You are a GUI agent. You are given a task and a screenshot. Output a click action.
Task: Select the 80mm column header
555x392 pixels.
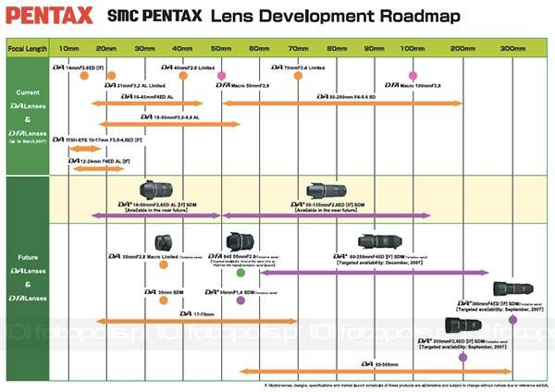(337, 48)
